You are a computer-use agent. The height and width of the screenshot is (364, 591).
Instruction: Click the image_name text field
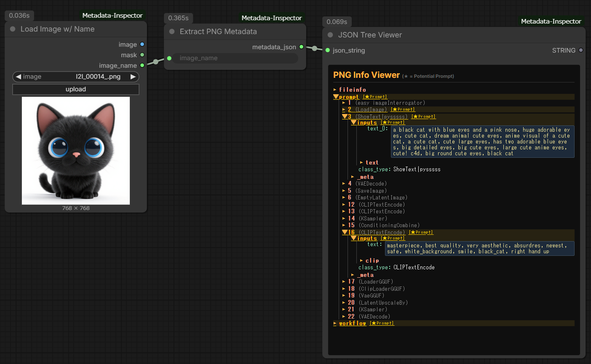235,58
